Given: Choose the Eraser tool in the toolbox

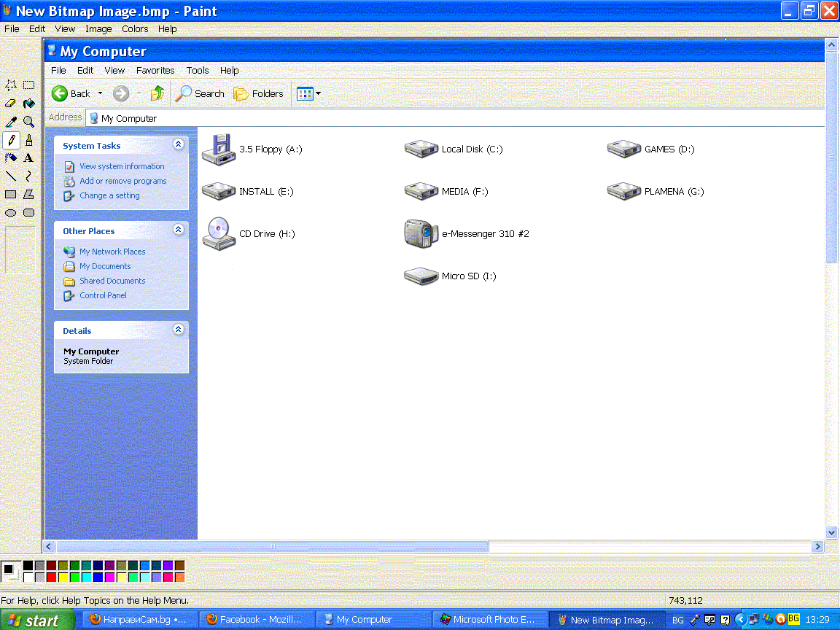Looking at the screenshot, I should click(x=11, y=104).
